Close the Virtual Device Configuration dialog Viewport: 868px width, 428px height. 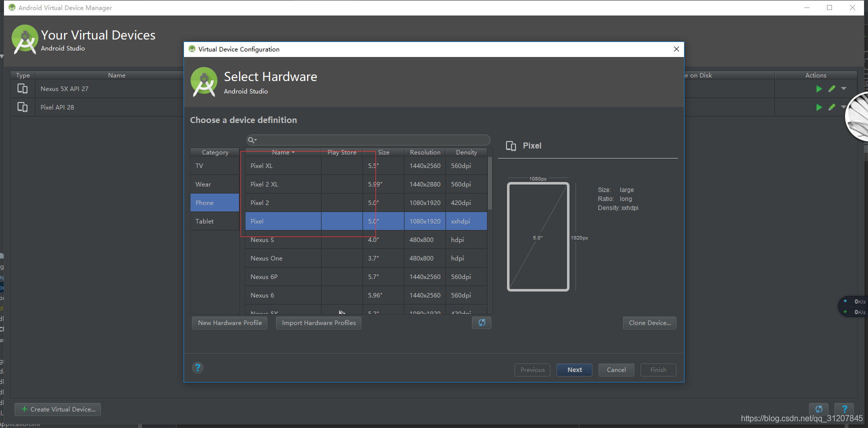(x=676, y=49)
